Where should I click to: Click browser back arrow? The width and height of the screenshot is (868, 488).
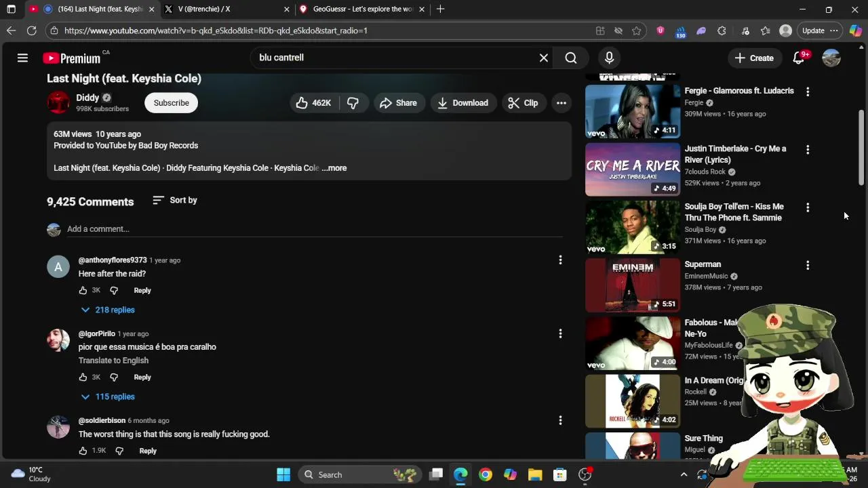11,30
